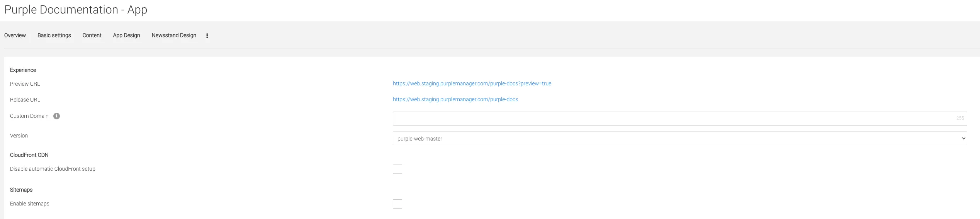Click the Disable automatic CloudFront setup label

pos(53,169)
